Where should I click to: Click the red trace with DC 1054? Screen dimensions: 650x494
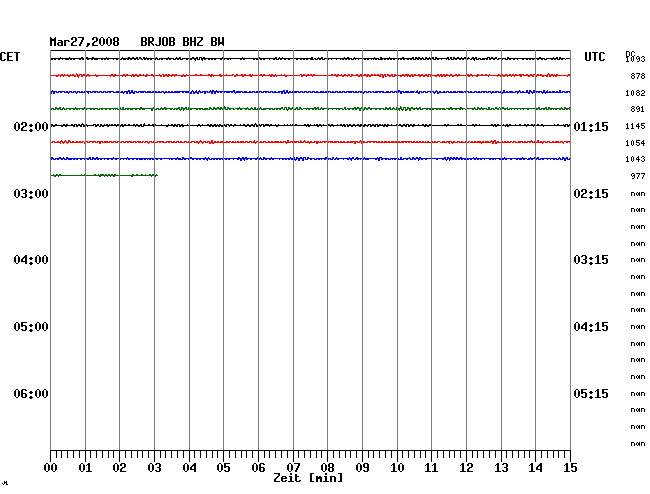(x=310, y=142)
